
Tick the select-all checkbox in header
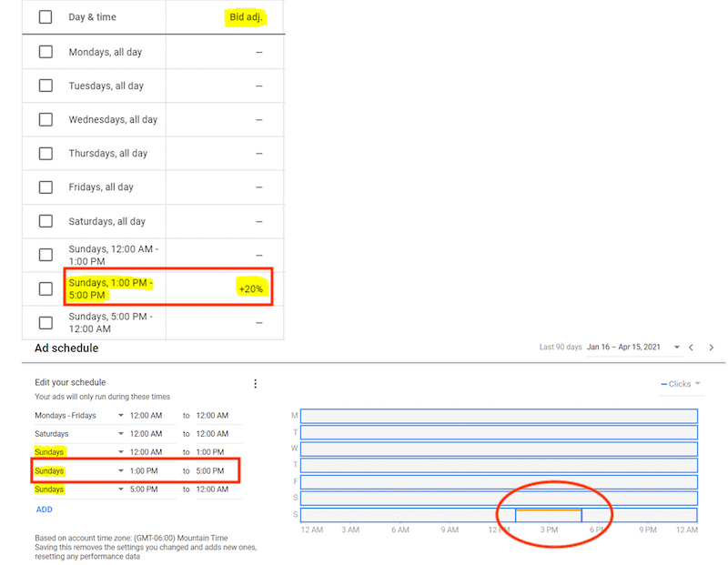click(45, 17)
